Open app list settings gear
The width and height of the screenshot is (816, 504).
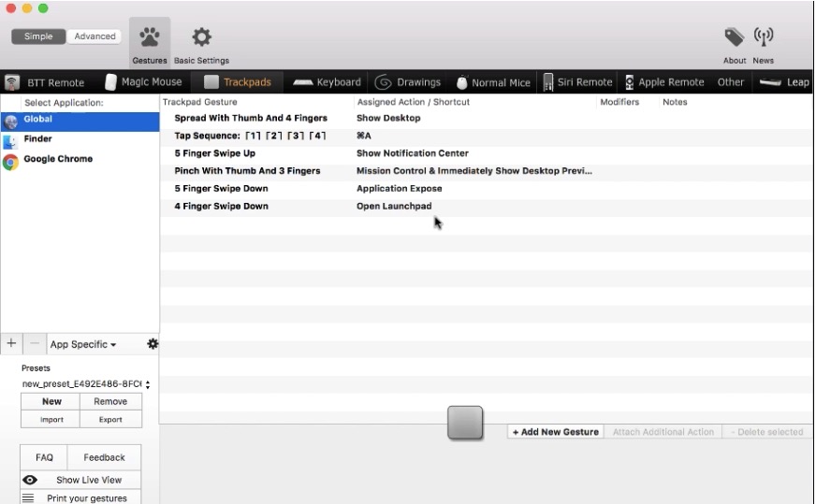coord(153,344)
